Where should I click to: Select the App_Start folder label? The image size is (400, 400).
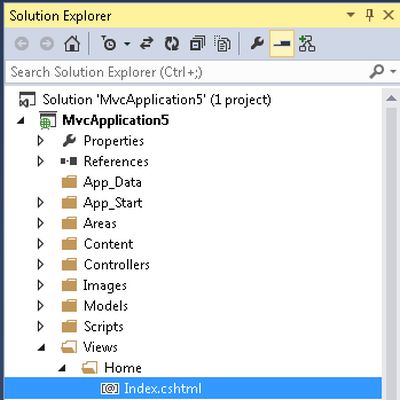[x=113, y=203]
